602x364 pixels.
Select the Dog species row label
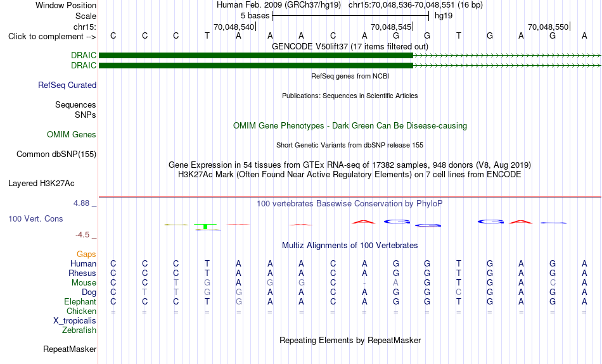click(x=89, y=292)
